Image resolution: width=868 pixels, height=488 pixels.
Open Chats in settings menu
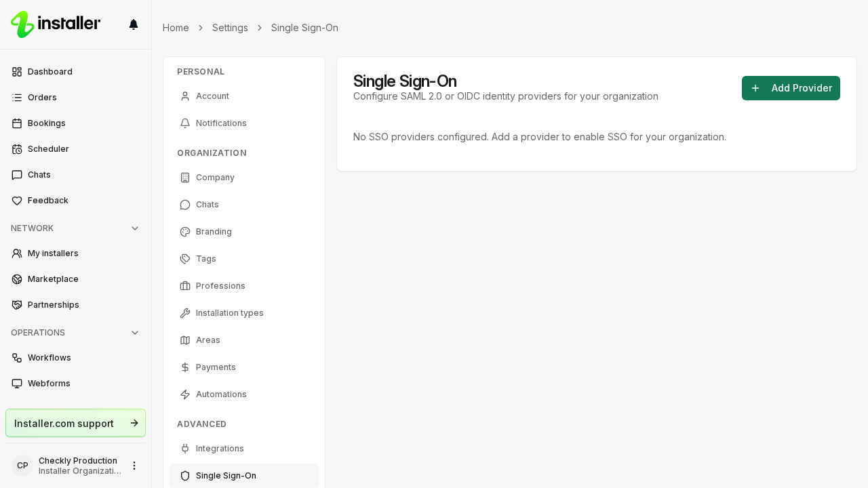pos(244,205)
